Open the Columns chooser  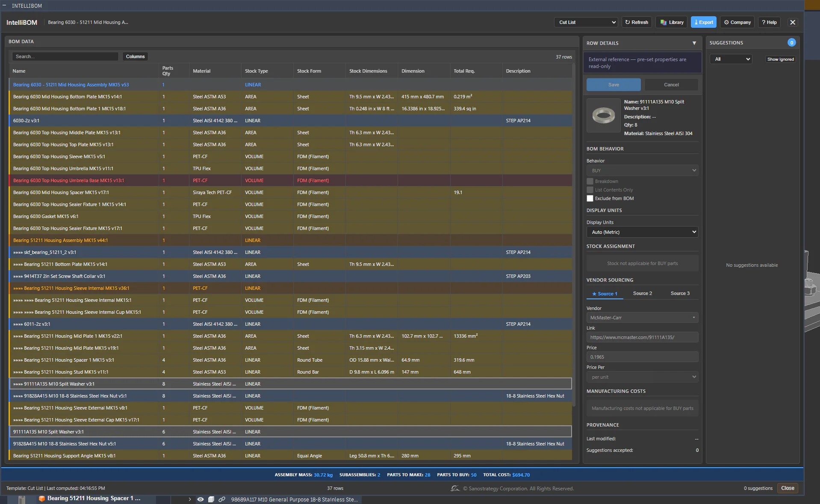135,56
